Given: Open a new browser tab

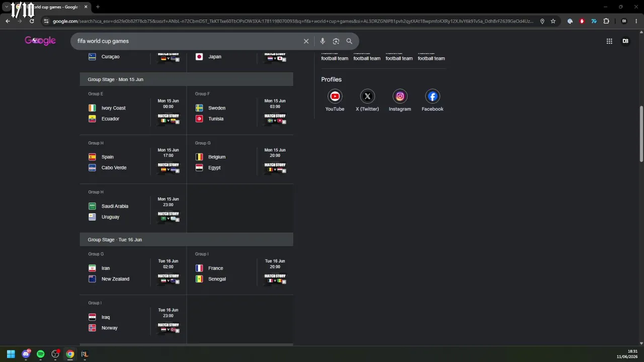Looking at the screenshot, I should [98, 7].
